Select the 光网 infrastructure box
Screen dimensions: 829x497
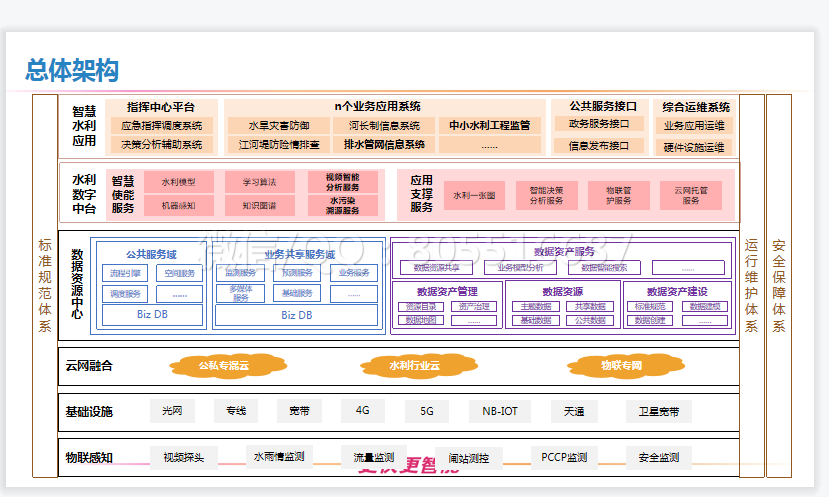pos(172,411)
